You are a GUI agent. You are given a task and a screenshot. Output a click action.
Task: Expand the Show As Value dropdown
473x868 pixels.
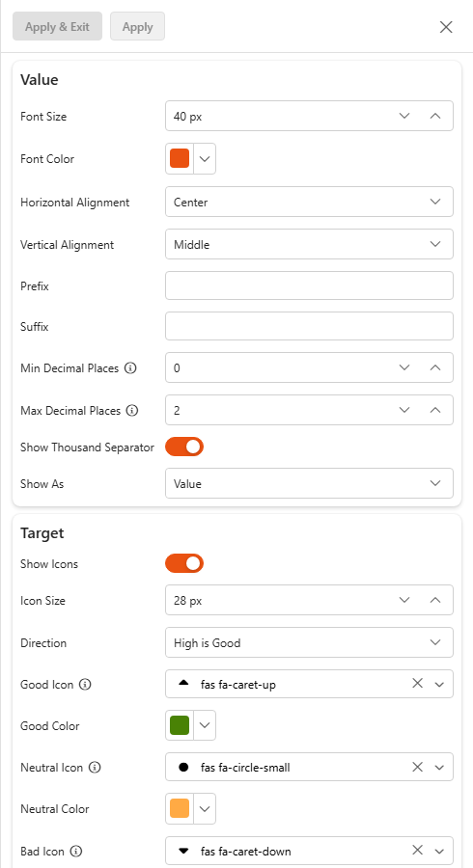pos(309,483)
